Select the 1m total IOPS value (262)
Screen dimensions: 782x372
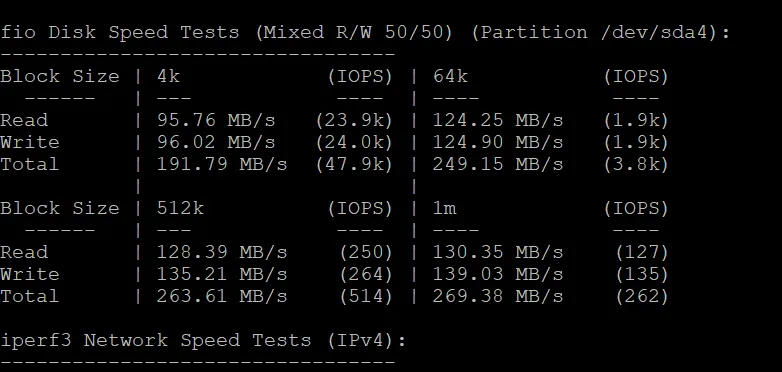tap(642, 296)
